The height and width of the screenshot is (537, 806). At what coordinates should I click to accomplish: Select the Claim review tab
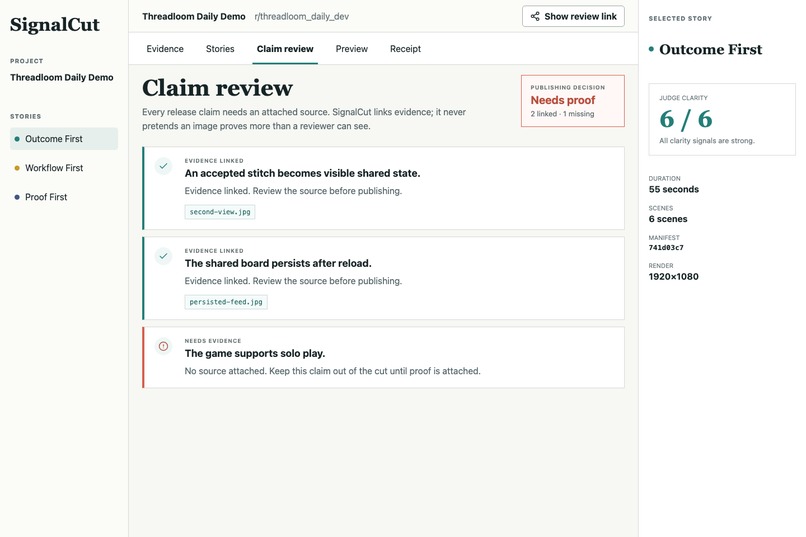coord(285,49)
